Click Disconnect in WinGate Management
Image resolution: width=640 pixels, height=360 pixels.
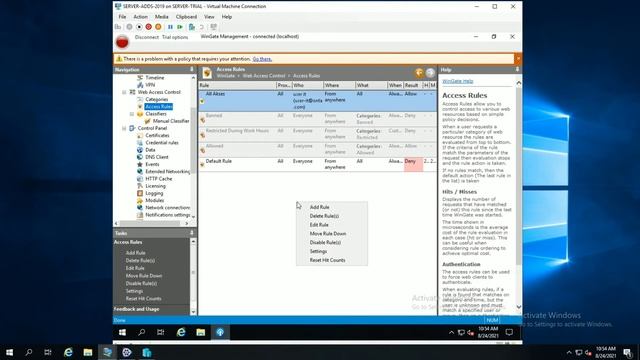147,37
